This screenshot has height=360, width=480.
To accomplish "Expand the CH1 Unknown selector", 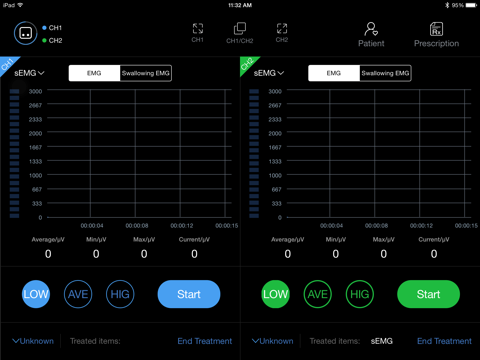I will (x=33, y=341).
